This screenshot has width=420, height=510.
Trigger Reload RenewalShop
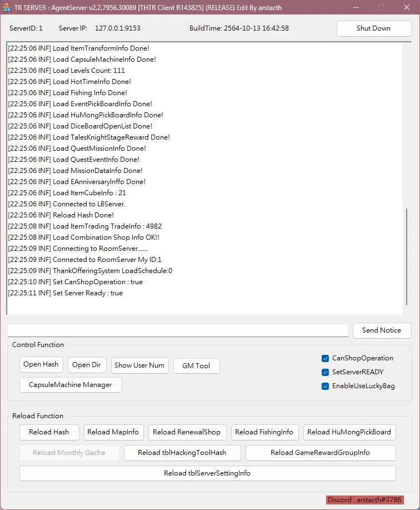pos(187,432)
